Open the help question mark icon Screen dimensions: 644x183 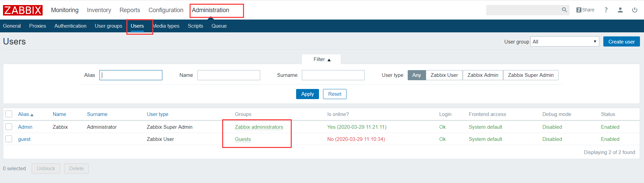(606, 10)
